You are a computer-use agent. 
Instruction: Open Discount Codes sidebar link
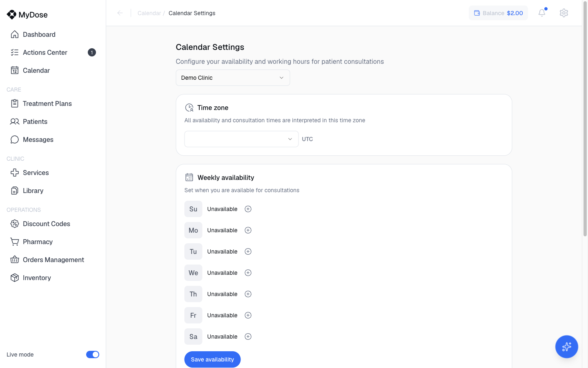pyautogui.click(x=53, y=224)
